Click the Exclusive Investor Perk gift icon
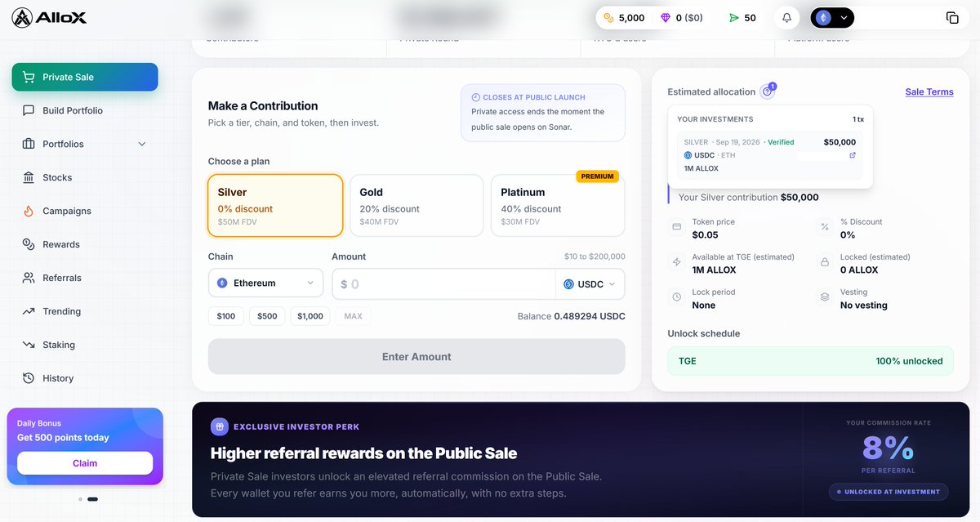Image resolution: width=980 pixels, height=522 pixels. tap(219, 426)
